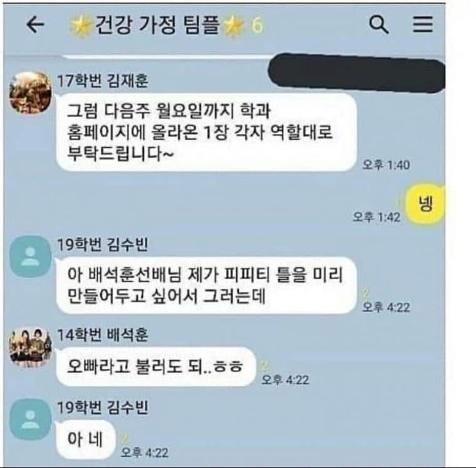Select message '오빠라고 불러도 되..ㅎㅎ'

pos(155,366)
